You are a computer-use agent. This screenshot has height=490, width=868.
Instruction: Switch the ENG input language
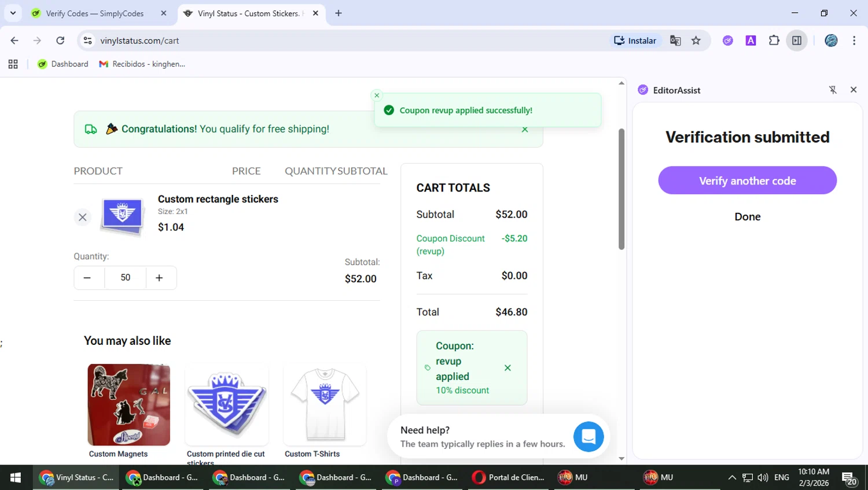(x=782, y=477)
